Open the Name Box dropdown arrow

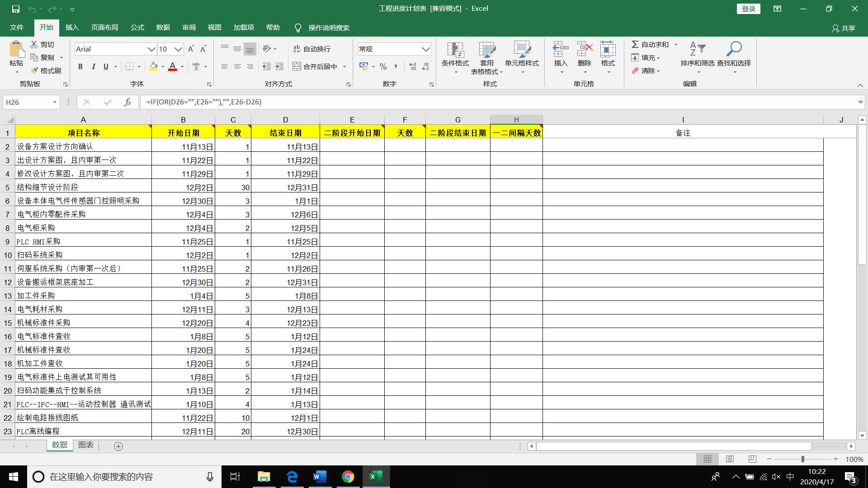pyautogui.click(x=55, y=102)
